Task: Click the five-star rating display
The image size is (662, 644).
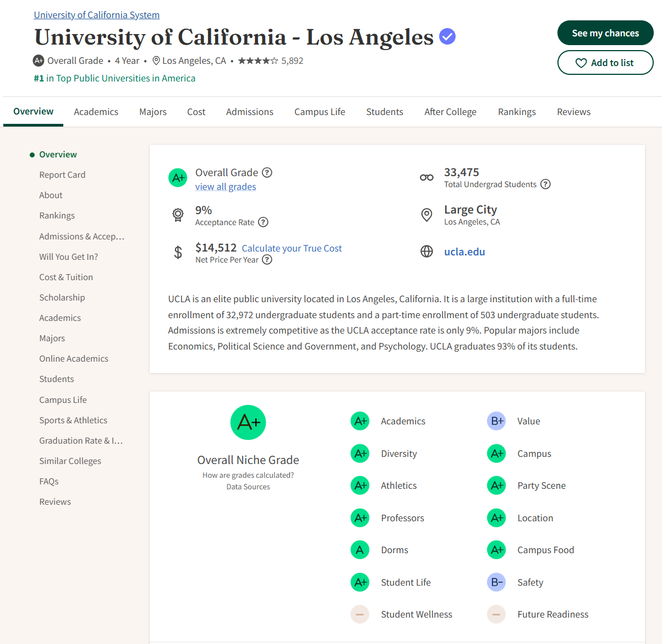Action: (258, 61)
